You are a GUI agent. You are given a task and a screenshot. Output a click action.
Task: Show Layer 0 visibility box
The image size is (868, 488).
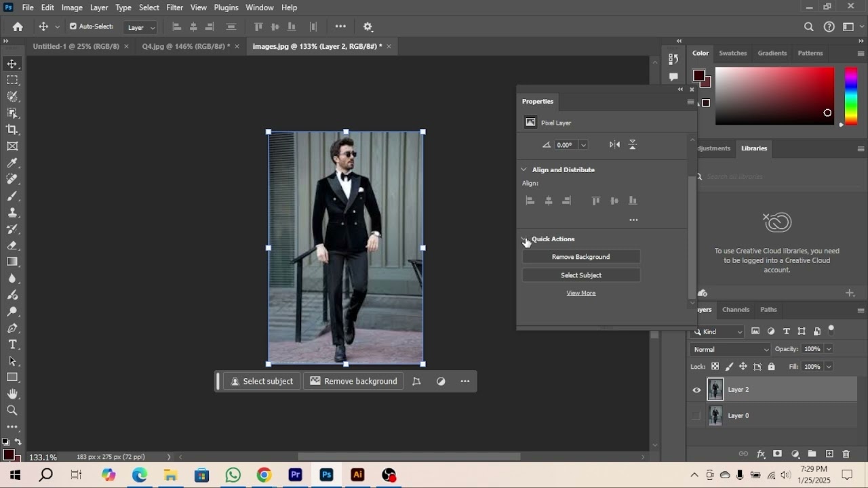coord(696,415)
